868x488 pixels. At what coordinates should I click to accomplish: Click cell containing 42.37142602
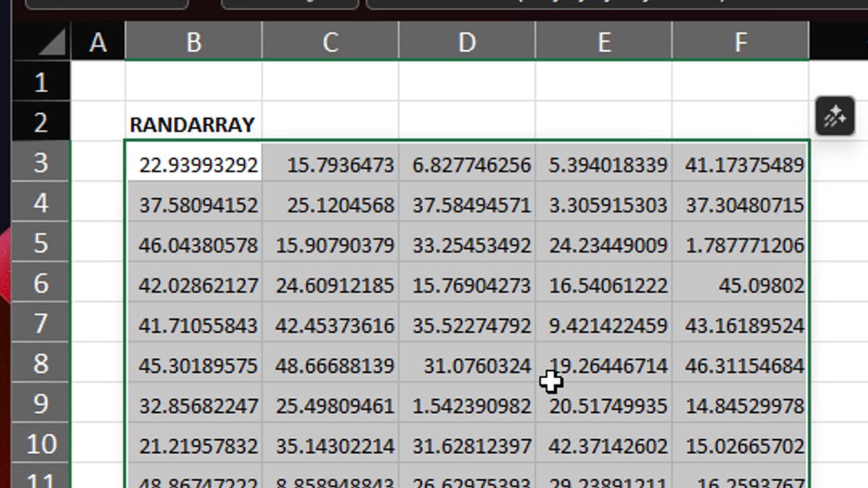(604, 443)
